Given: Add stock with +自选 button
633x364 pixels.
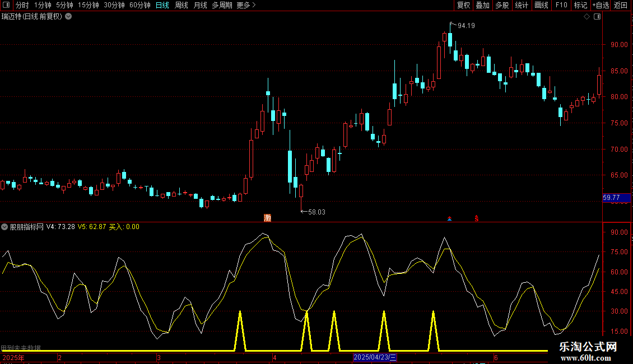Looking at the screenshot, I should 601,5.
